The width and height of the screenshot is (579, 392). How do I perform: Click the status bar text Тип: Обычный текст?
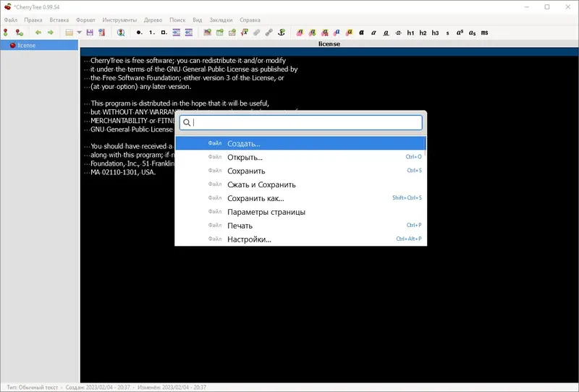pos(32,387)
